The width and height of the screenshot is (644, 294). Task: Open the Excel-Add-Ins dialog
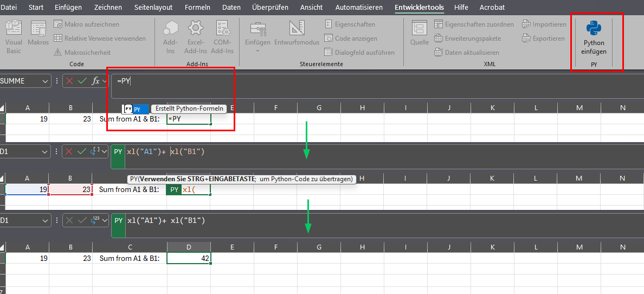click(196, 37)
